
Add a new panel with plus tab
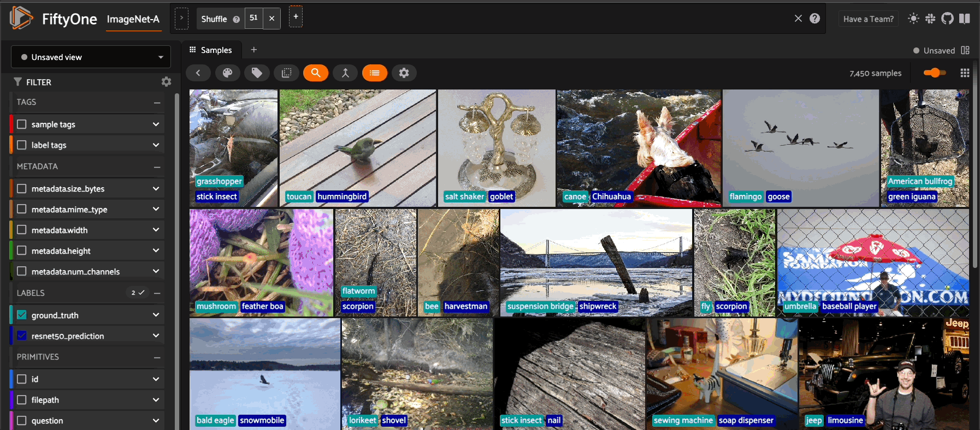(x=253, y=50)
